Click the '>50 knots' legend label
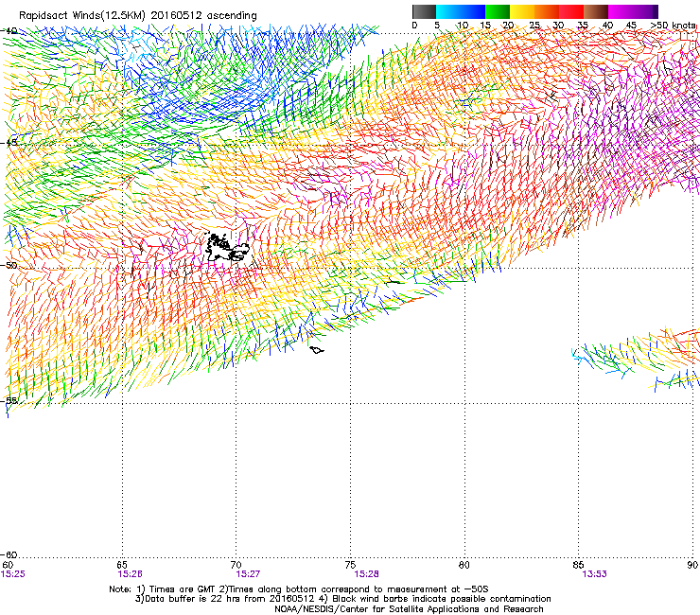Screen dimensions: 700x615 [674, 26]
